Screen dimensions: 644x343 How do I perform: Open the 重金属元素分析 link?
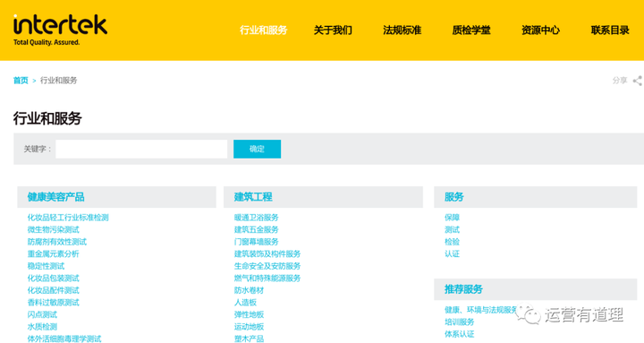[x=54, y=253]
